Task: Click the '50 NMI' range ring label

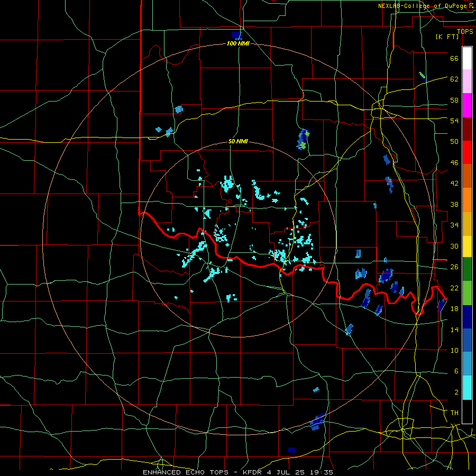Action: pos(238,141)
